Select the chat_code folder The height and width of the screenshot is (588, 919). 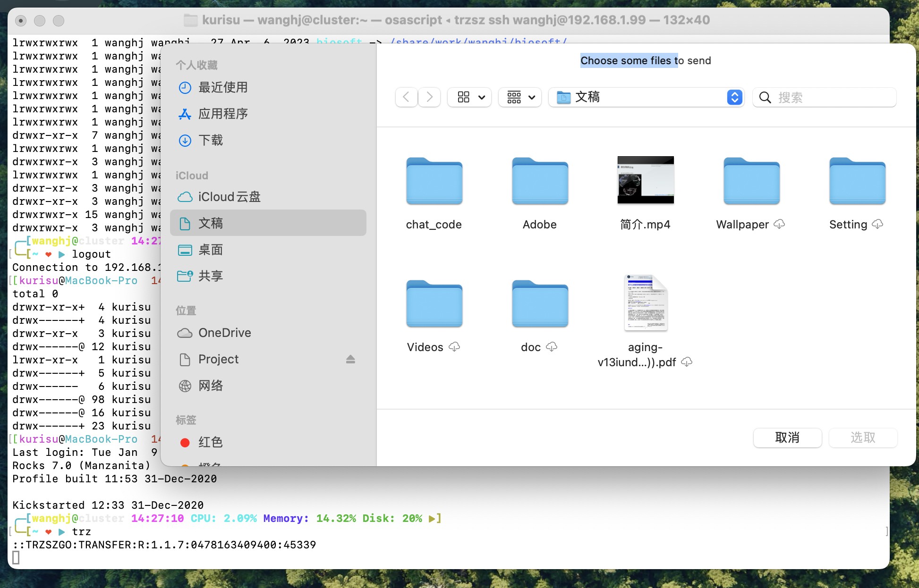(434, 181)
